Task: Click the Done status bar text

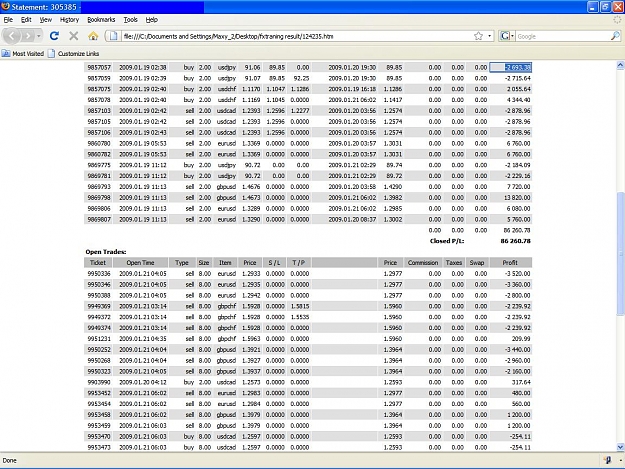Action: (10, 460)
